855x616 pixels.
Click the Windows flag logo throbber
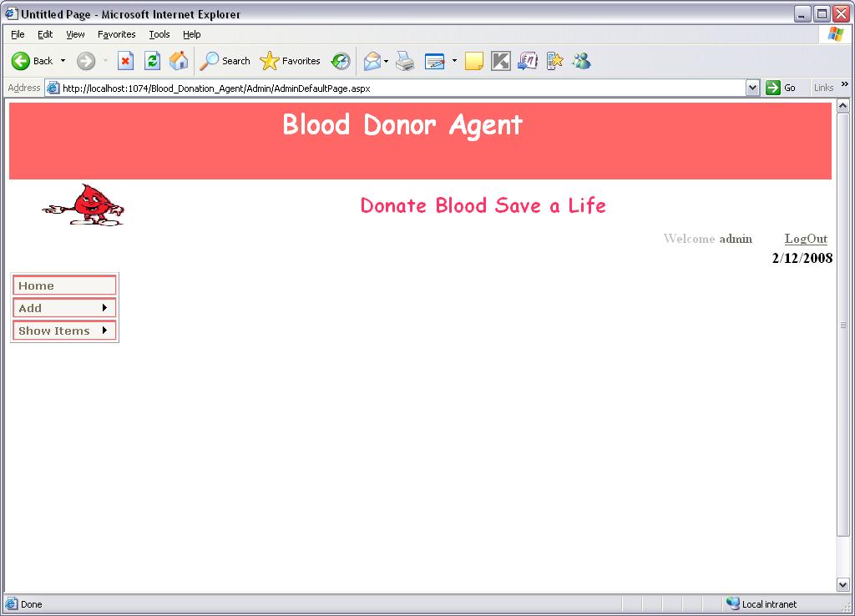click(x=835, y=34)
